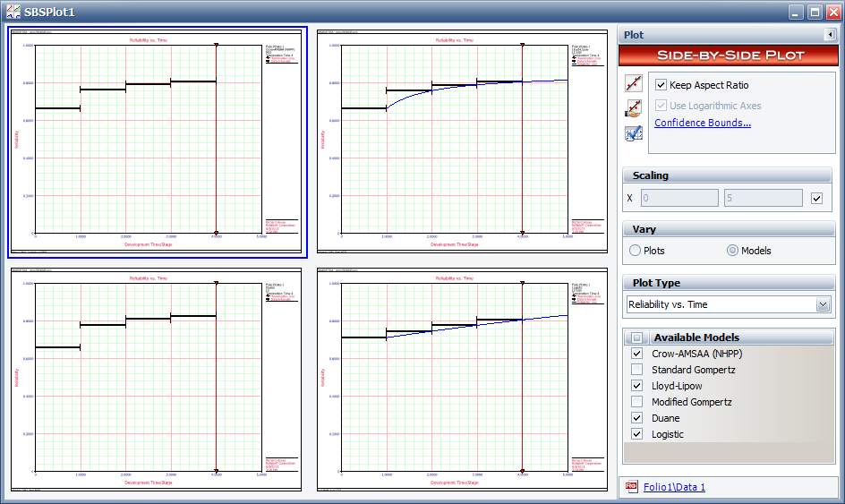Toggle the X scaling automatic checkbox

[816, 198]
